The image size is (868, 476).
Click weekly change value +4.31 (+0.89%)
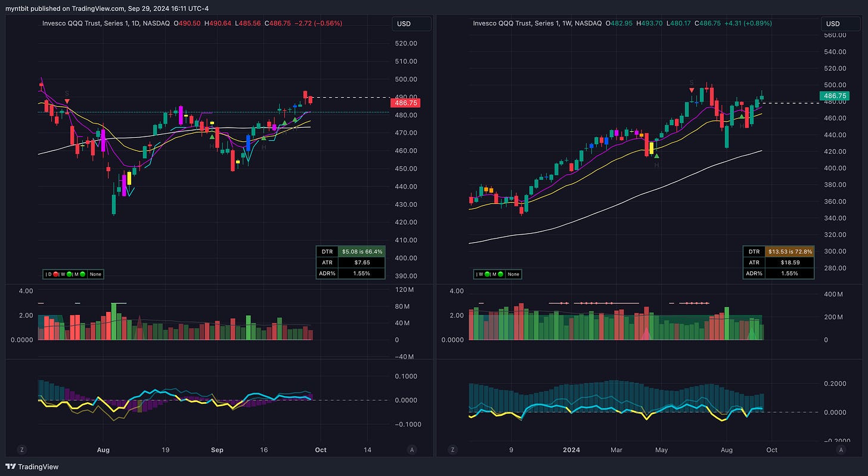tap(748, 23)
